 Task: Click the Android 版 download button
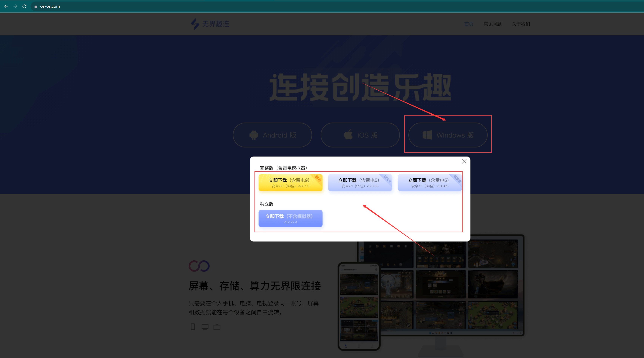pyautogui.click(x=272, y=135)
